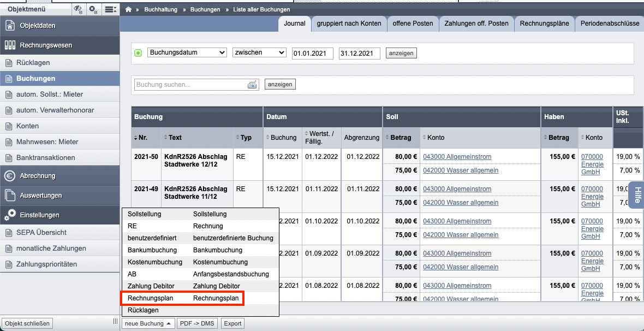The width and height of the screenshot is (644, 331).
Task: Click the gears icon next to Einstellungen
Action: click(x=10, y=215)
